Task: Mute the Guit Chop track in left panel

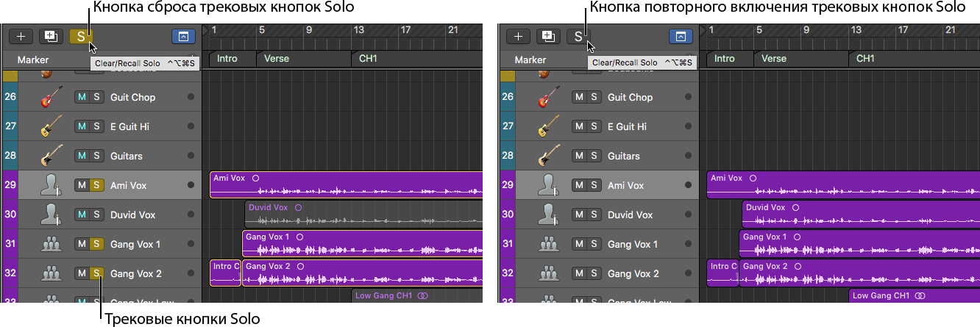Action: pyautogui.click(x=82, y=97)
